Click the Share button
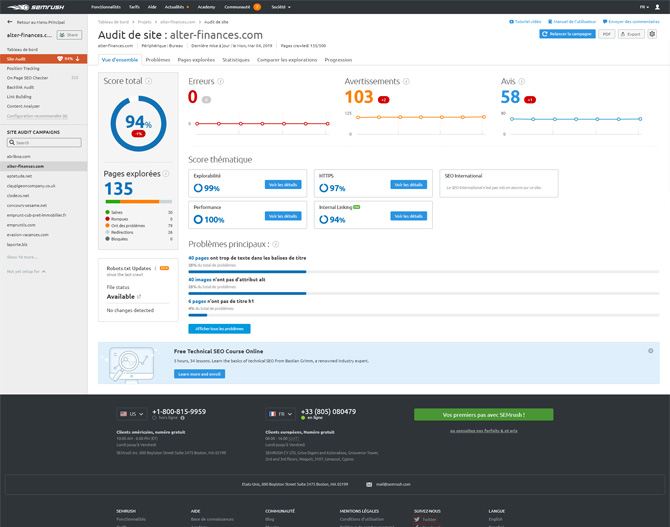670x527 pixels. pos(69,35)
